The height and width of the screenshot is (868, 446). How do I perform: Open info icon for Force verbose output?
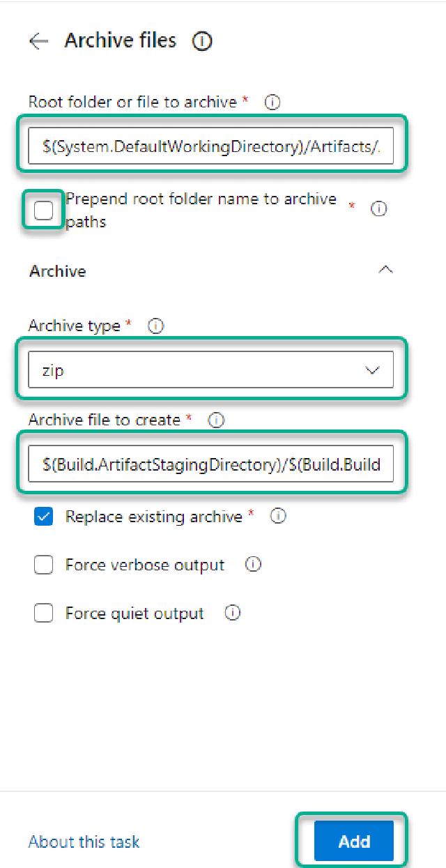(253, 565)
